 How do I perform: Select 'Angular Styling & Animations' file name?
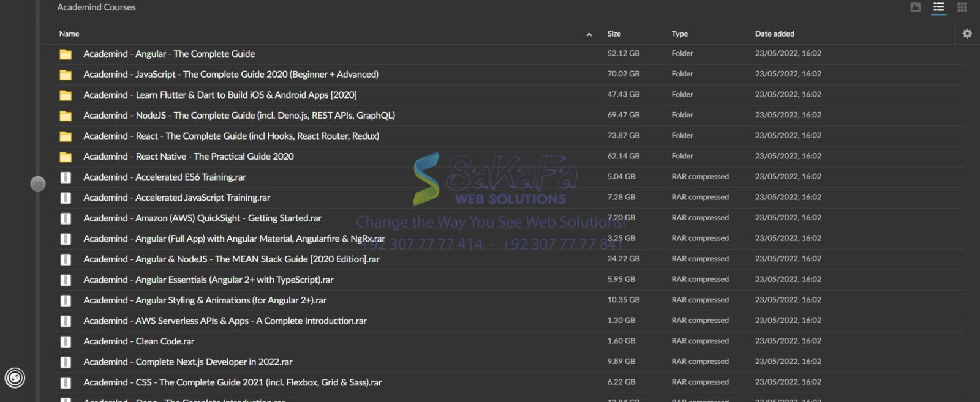click(x=205, y=300)
